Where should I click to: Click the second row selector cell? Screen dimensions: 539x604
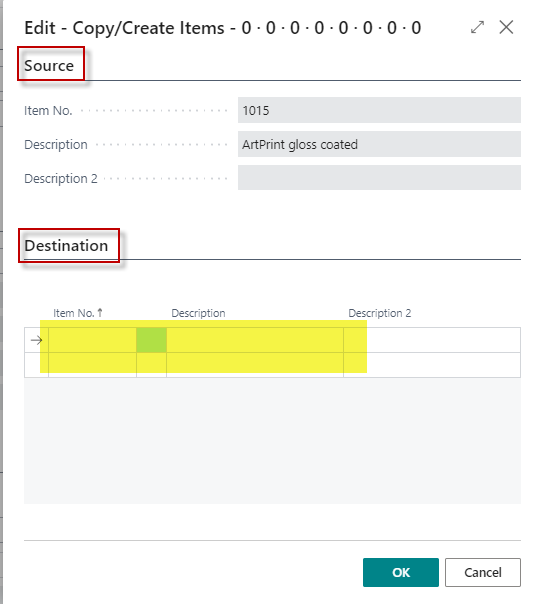[x=36, y=365]
